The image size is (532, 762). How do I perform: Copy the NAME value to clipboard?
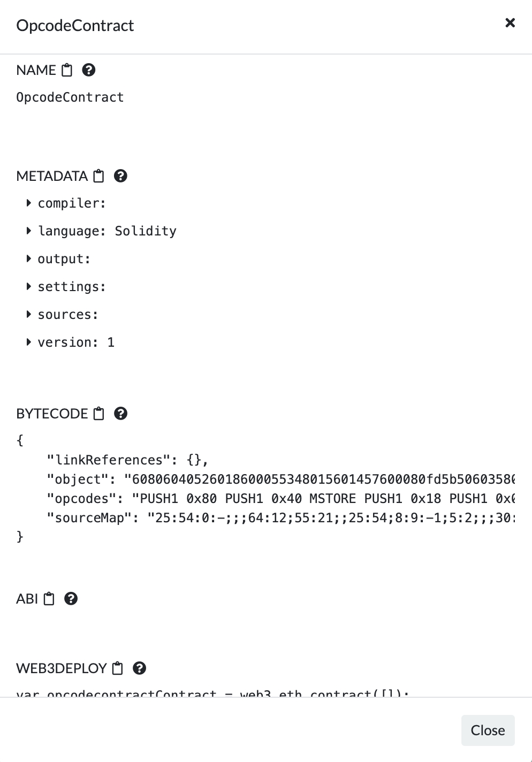click(67, 70)
